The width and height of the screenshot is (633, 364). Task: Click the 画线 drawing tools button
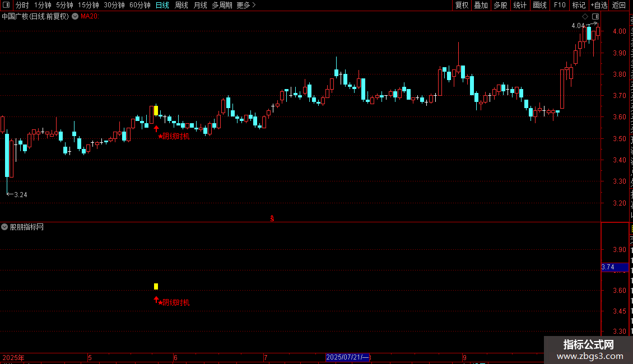[540, 5]
